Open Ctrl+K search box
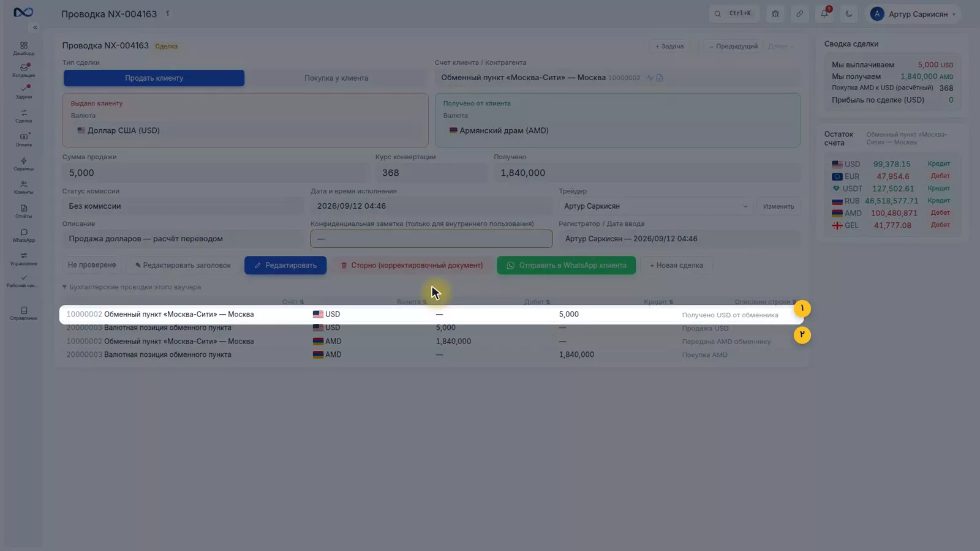Image resolution: width=980 pixels, height=551 pixels. click(x=734, y=13)
